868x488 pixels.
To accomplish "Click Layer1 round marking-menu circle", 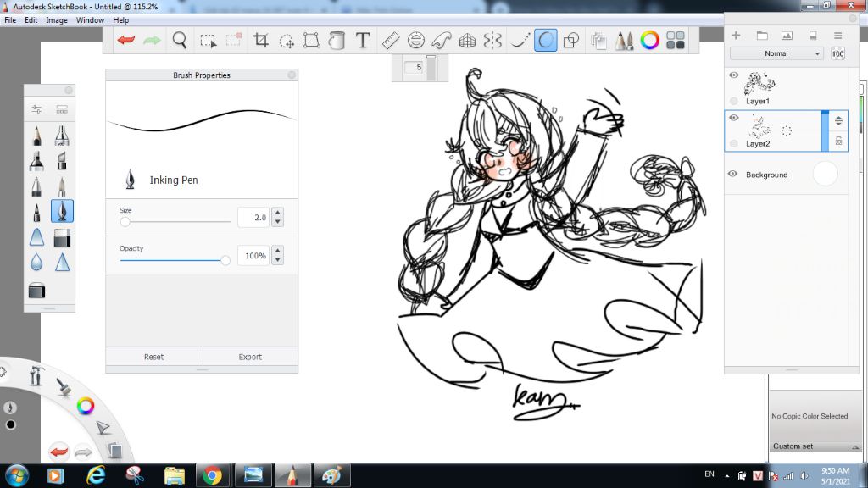I will click(x=733, y=101).
